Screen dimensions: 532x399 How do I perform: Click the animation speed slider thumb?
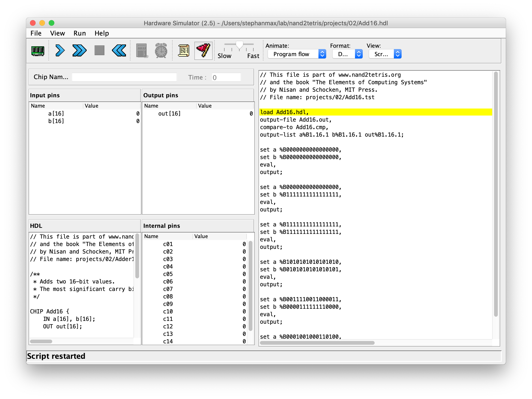[239, 45]
